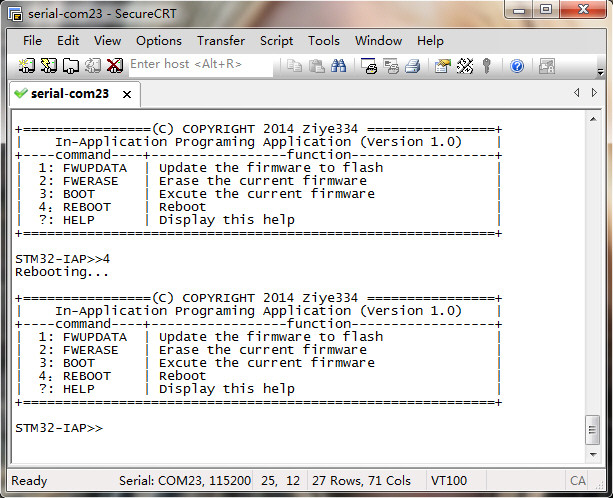613x498 pixels.
Task: Click the Connect toolbar icon
Action: tap(27, 66)
